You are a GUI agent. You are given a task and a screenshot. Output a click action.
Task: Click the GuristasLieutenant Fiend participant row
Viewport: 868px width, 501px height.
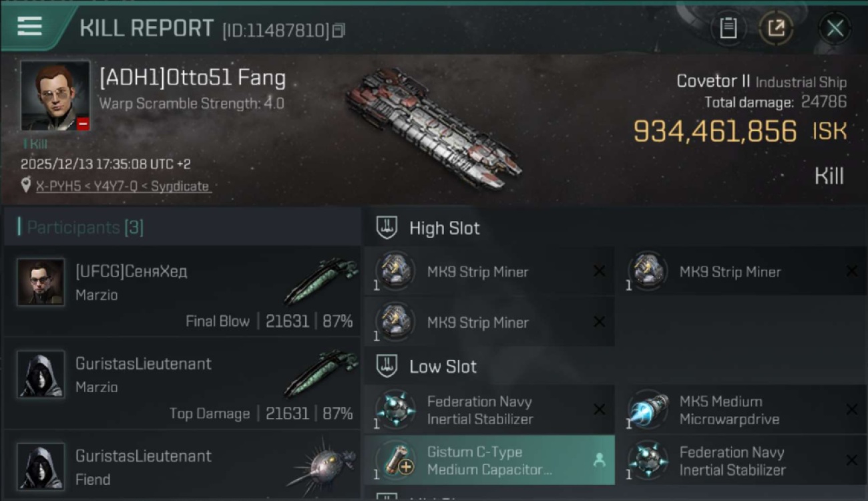point(182,464)
